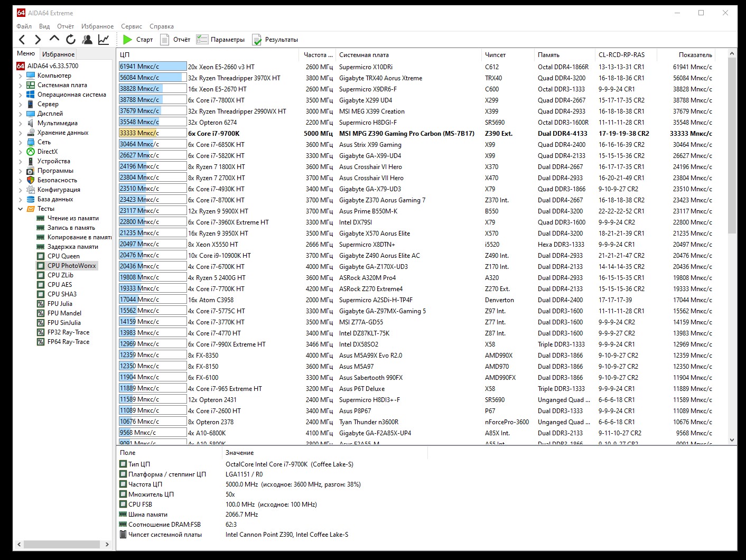Expand the Сервер tree node
Viewport: 746px width, 560px height.
(21, 104)
